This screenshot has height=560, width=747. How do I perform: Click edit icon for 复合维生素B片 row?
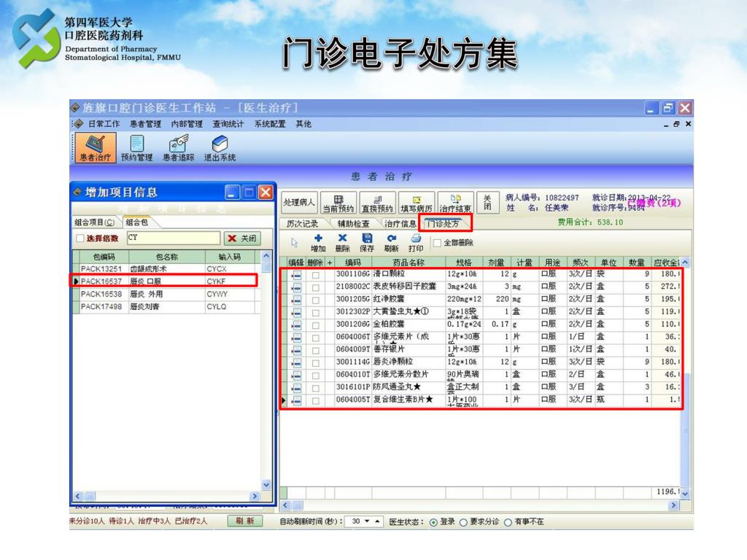(x=297, y=400)
